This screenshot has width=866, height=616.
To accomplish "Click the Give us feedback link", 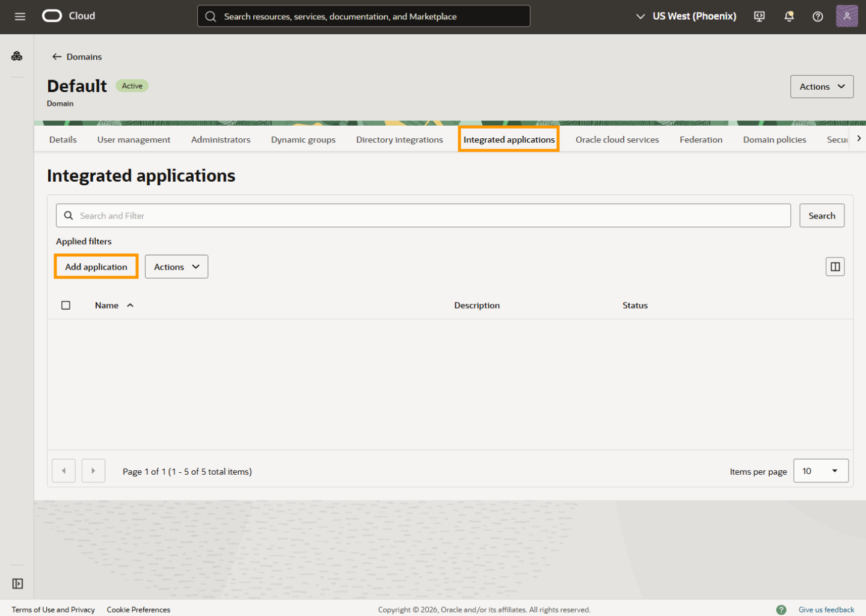I will click(x=826, y=609).
